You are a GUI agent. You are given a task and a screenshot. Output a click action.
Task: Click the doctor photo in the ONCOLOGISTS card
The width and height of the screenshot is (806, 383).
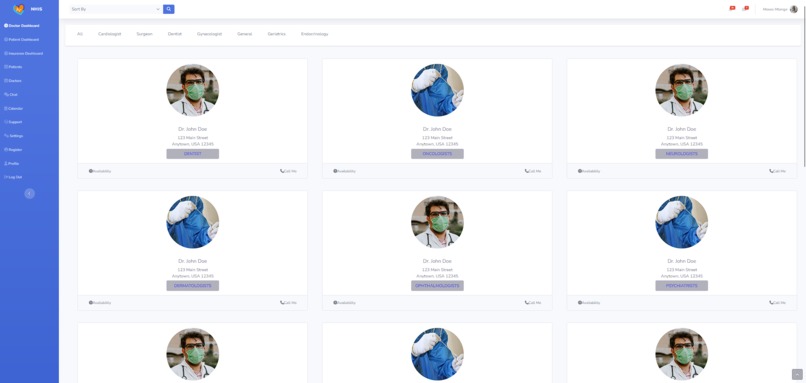click(x=437, y=90)
